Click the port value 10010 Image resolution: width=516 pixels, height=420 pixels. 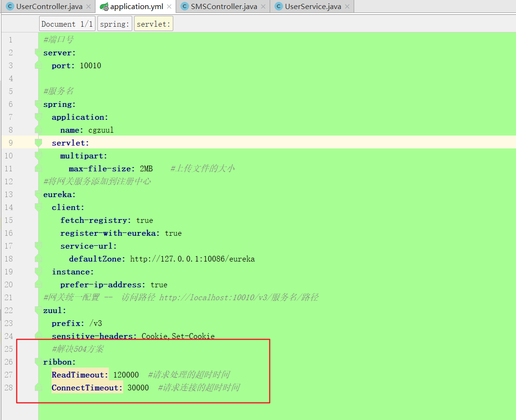(91, 66)
